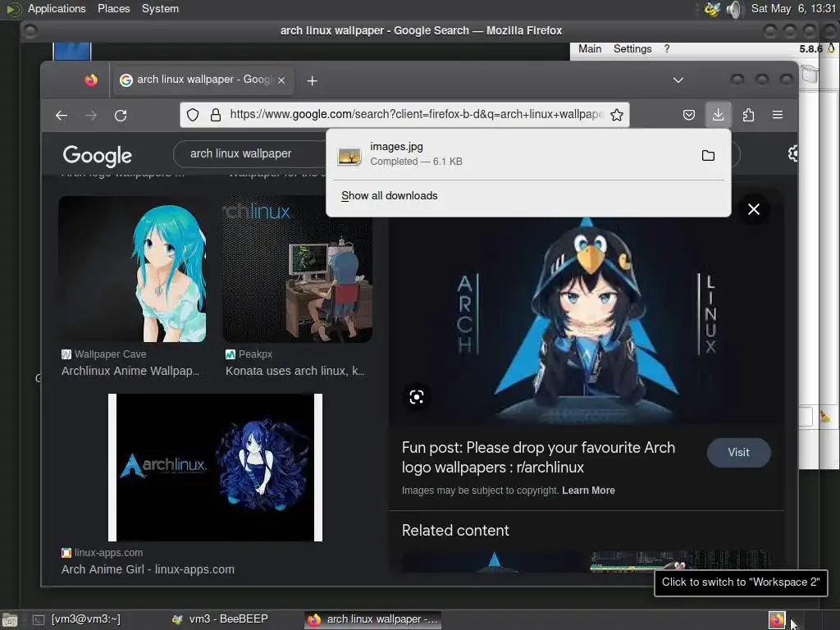Viewport: 840px width, 630px height.
Task: Click the large Arch Linux penguin girl preview
Action: point(587,321)
